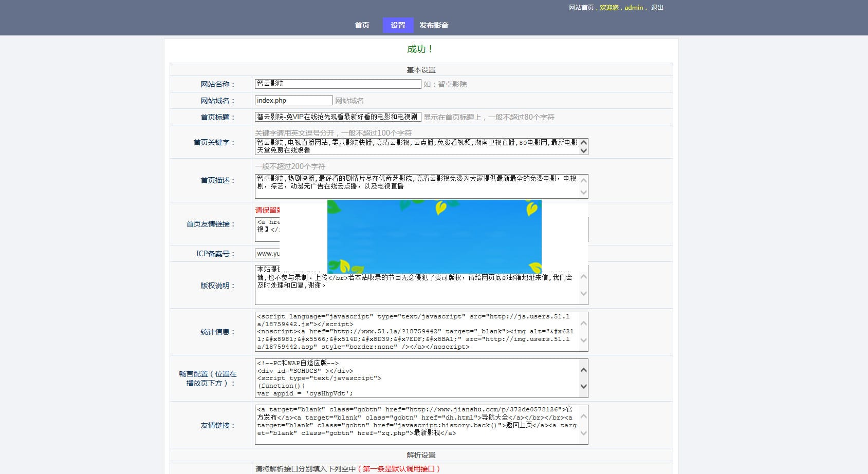
Task: Click the 首页标题 title input
Action: [x=337, y=117]
